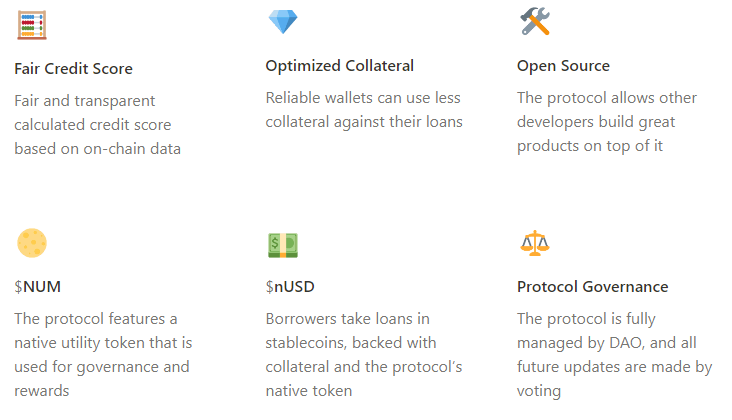Viewport: 732px width, 420px height.
Task: Click the $NUM title
Action: [37, 287]
